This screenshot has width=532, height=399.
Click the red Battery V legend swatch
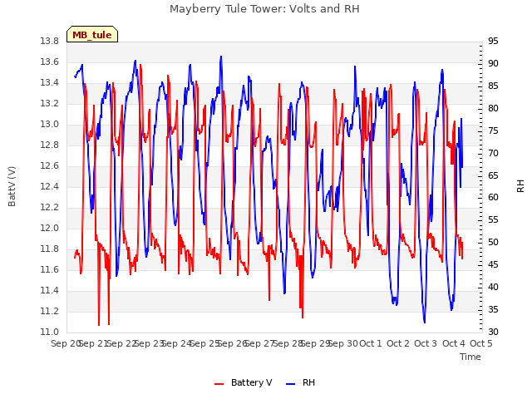219,383
